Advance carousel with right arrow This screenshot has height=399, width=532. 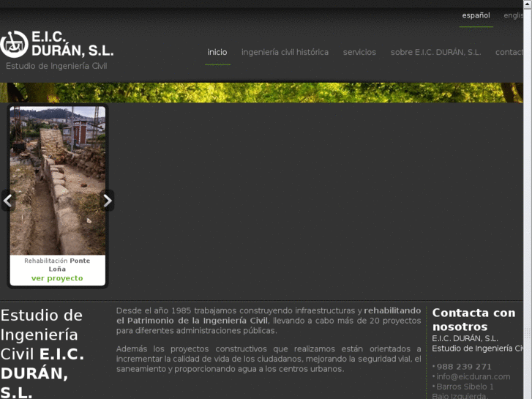click(x=108, y=201)
